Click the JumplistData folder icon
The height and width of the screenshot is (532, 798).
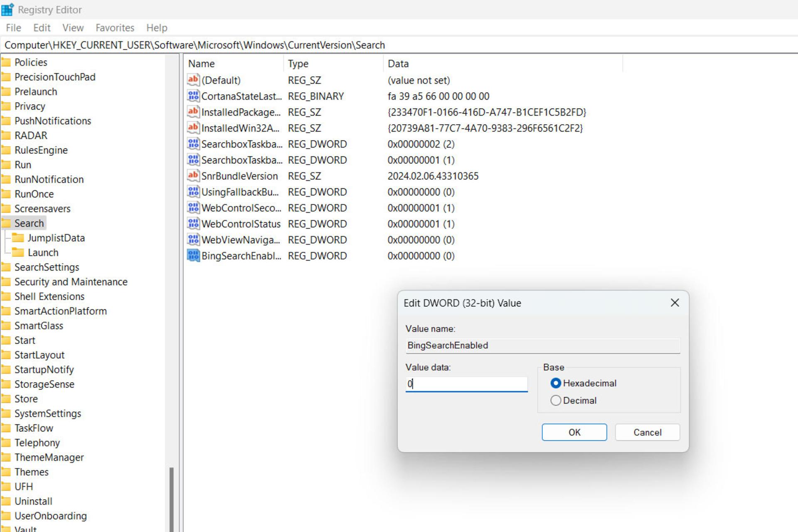tap(18, 238)
